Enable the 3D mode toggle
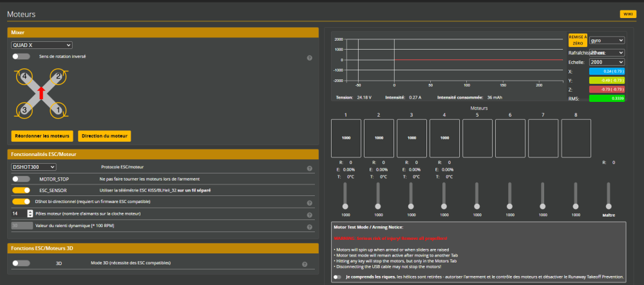Screen dimensions: 644x285 21,263
